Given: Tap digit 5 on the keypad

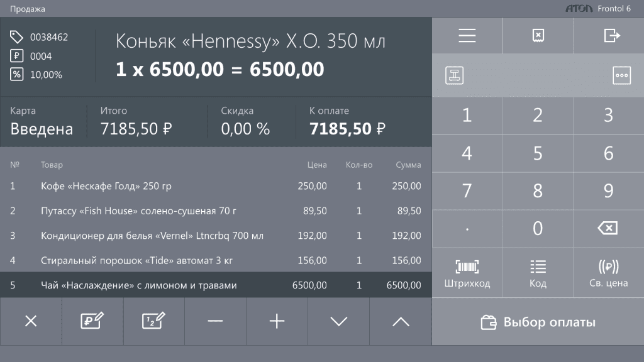Looking at the screenshot, I should coord(538,153).
